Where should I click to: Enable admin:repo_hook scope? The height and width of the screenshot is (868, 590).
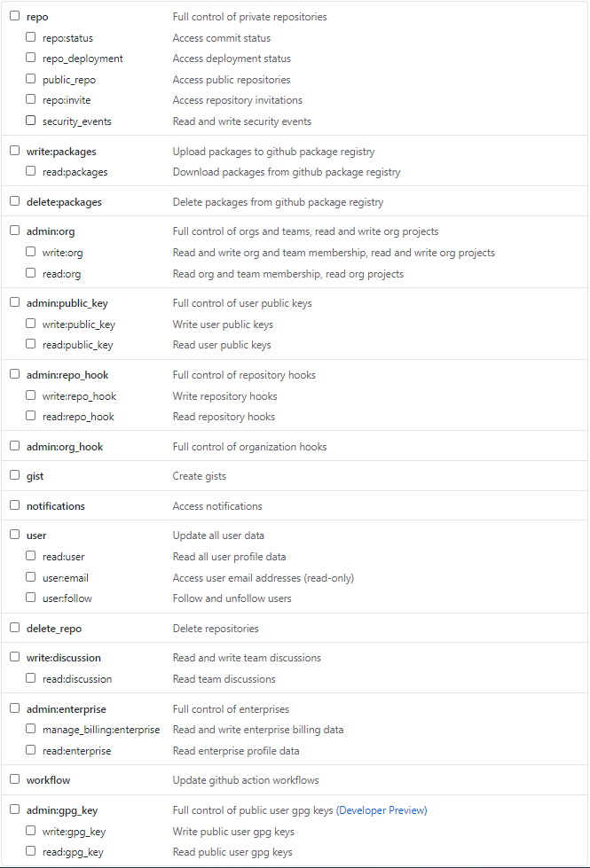(14, 373)
